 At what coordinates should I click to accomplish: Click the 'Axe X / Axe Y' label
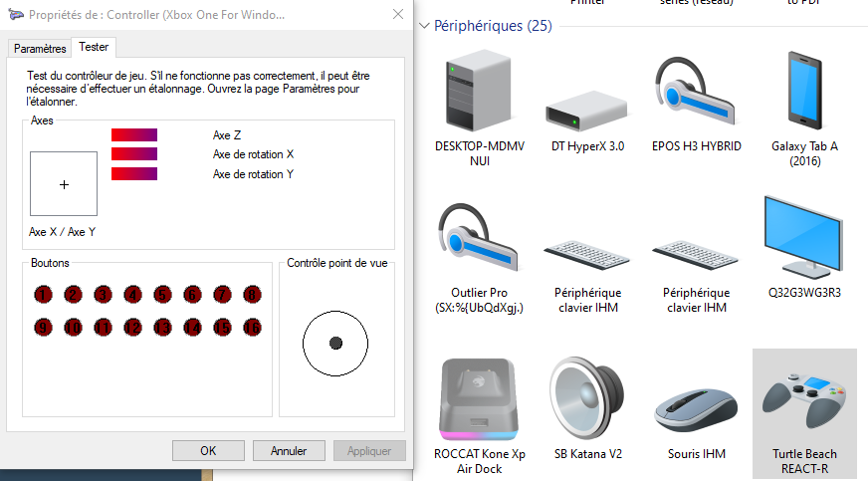pos(62,232)
